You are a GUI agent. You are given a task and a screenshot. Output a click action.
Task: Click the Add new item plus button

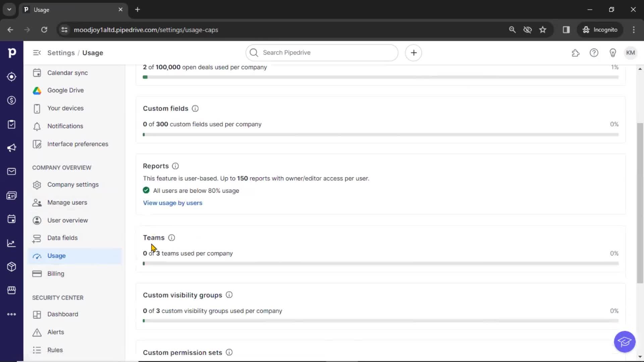tap(414, 53)
